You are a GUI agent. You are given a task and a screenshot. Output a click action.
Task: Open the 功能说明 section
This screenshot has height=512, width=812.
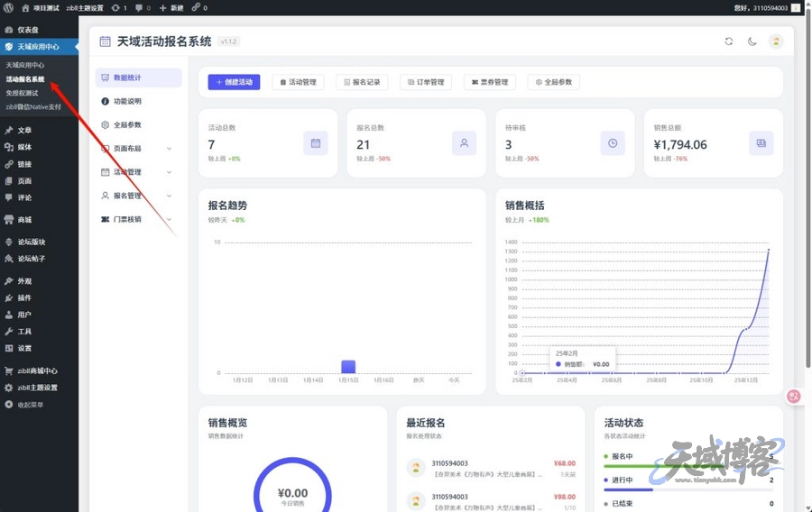click(138, 101)
